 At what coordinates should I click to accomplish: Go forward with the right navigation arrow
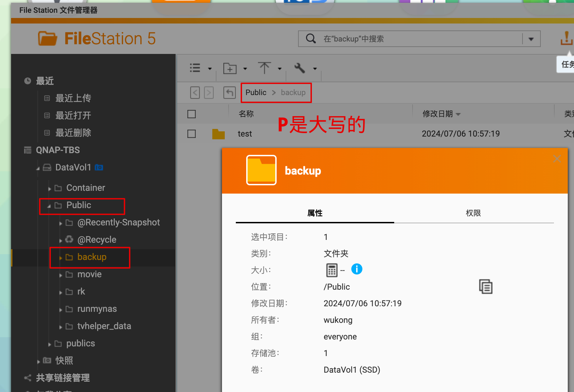209,92
